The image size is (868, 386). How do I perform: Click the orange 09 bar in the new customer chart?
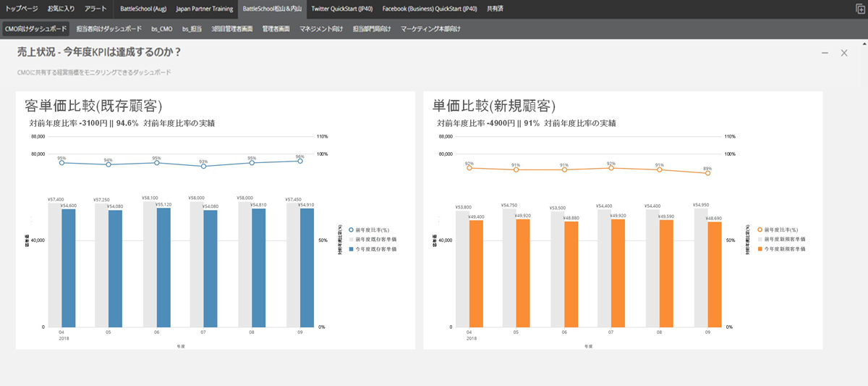tap(715, 274)
